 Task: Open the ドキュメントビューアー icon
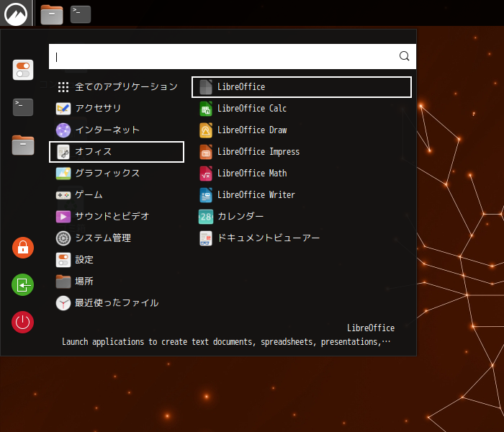point(206,238)
